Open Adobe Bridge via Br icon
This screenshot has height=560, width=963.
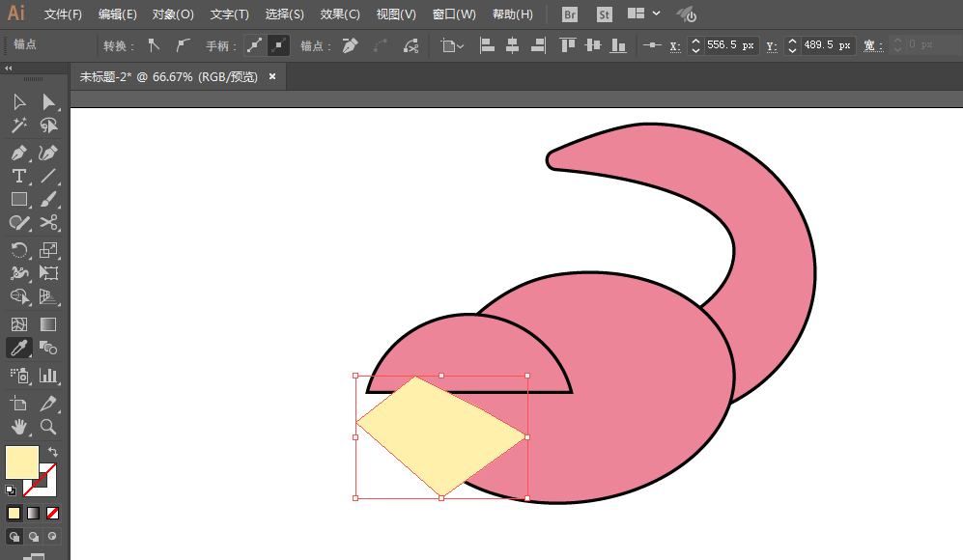click(x=570, y=14)
